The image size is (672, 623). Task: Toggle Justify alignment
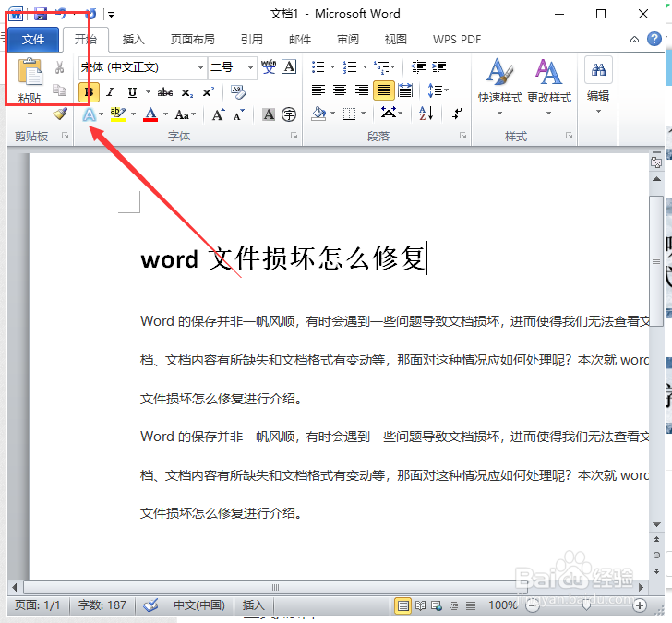tap(384, 90)
